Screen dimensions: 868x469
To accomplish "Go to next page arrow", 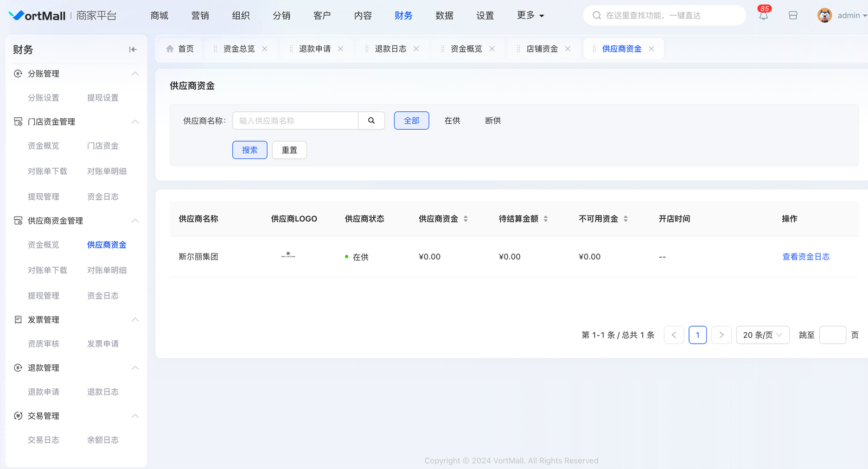I will tap(721, 335).
